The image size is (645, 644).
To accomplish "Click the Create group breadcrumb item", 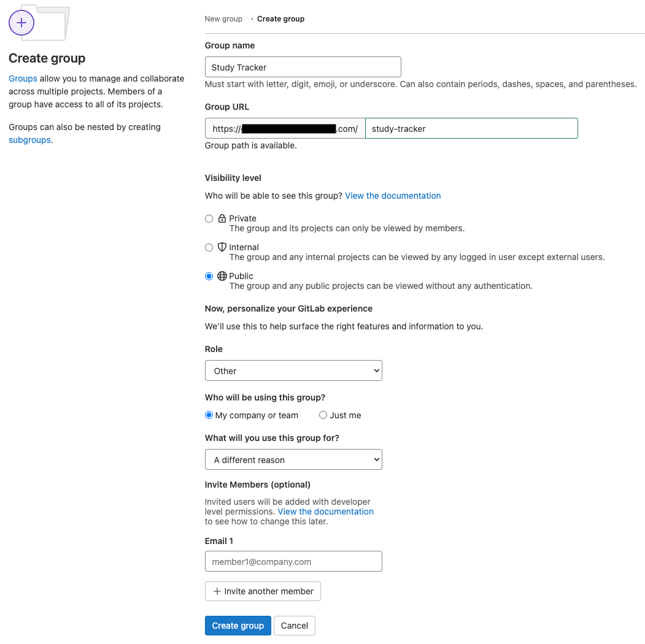I will 280,19.
